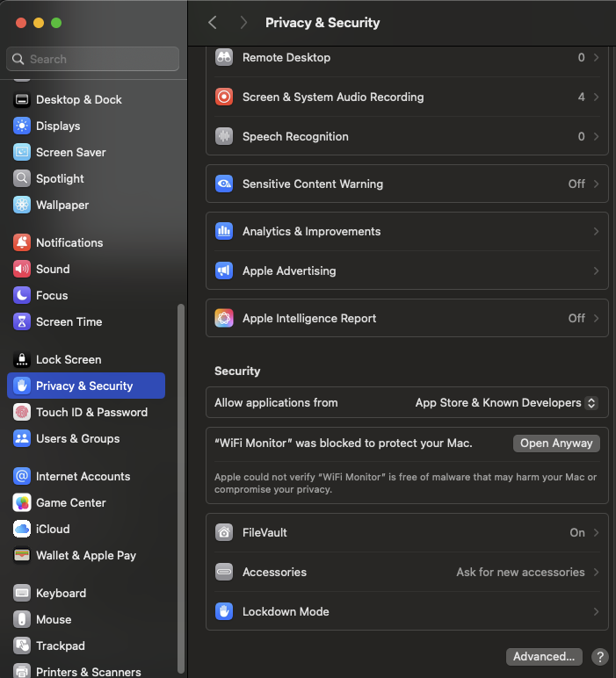Click the iCloud cloud icon

pyautogui.click(x=22, y=530)
